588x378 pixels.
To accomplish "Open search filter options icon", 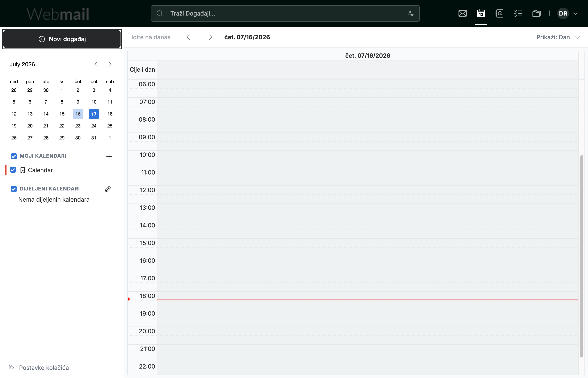I will (x=411, y=13).
